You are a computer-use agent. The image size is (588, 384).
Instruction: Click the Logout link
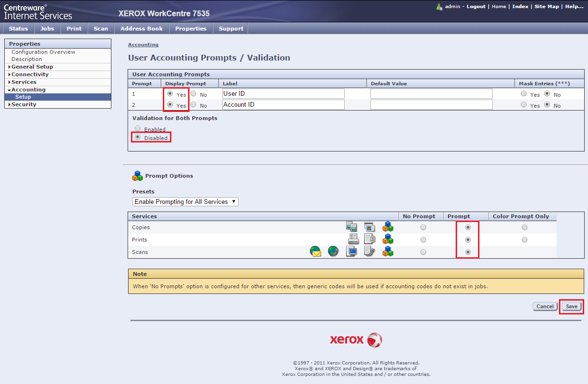pos(476,7)
